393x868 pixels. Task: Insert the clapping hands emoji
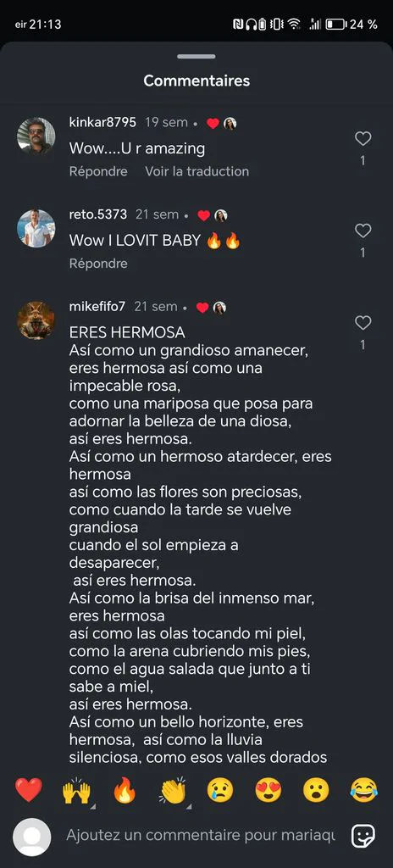point(173,791)
